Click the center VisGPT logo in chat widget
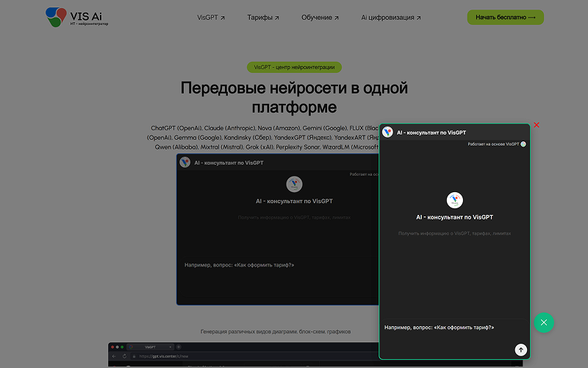 pyautogui.click(x=455, y=200)
